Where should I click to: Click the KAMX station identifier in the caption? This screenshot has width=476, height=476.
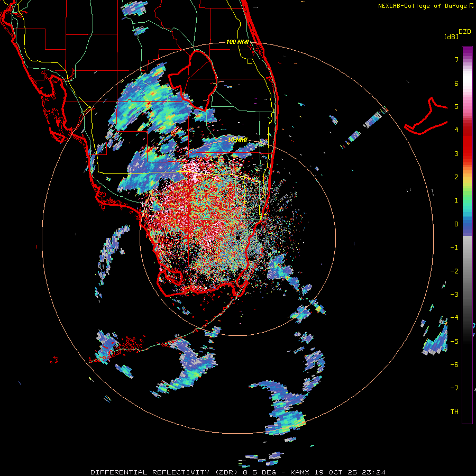(x=300, y=472)
